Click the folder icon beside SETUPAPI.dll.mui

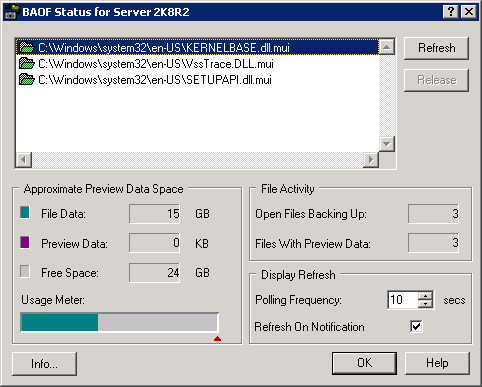[27, 79]
